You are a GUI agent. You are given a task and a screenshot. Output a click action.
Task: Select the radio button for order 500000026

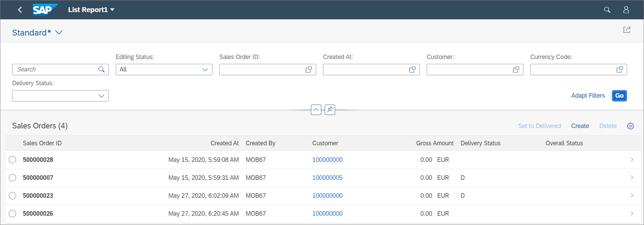(12, 214)
